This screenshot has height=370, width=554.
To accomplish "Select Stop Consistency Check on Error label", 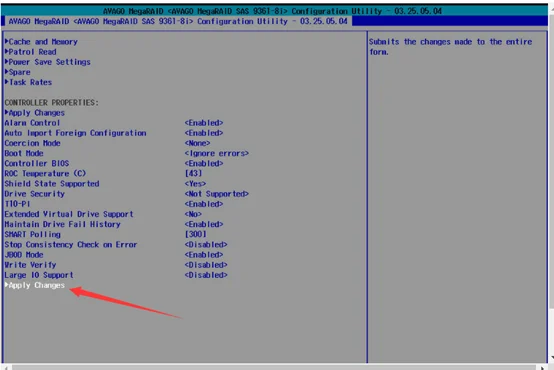I will click(71, 245).
